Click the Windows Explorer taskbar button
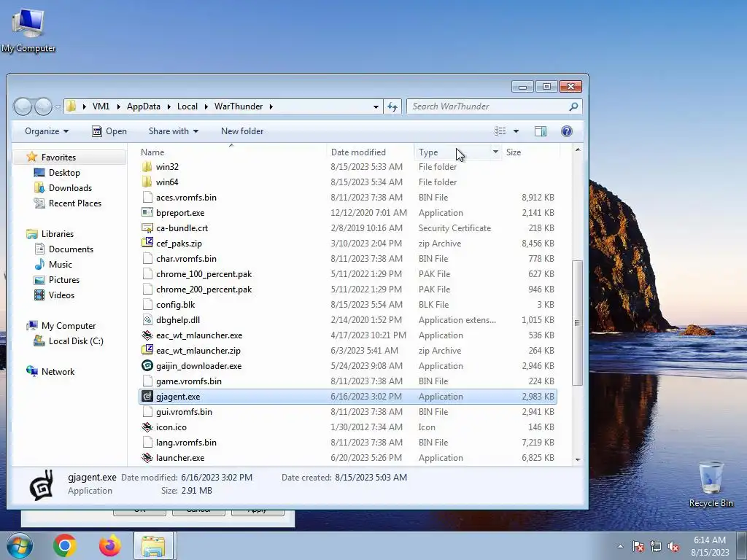747x560 pixels. (153, 545)
